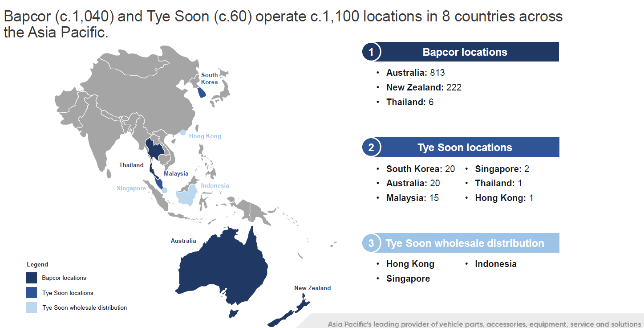Click the dark navy Bapcor locations legend swatch

tap(32, 278)
